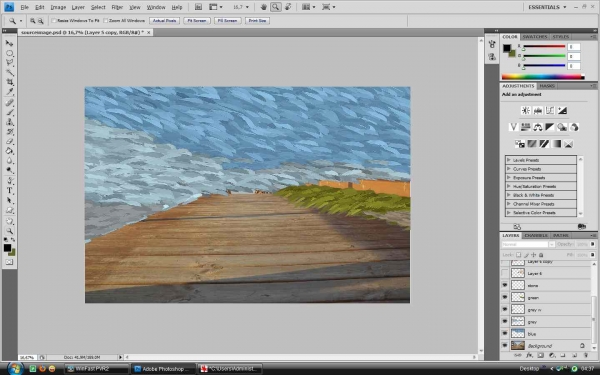This screenshot has height=375, width=600.
Task: Click the Fill Screen button
Action: (x=227, y=21)
